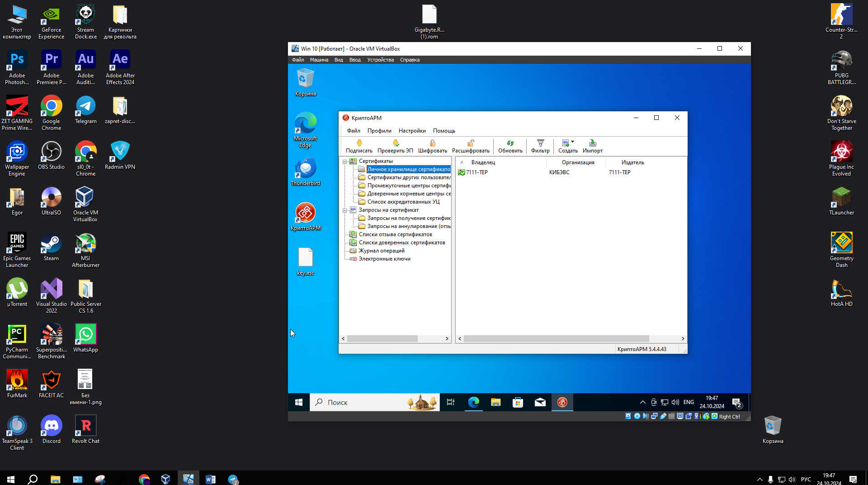Open host Windows Start button
The image size is (868, 485).
pos(11,479)
